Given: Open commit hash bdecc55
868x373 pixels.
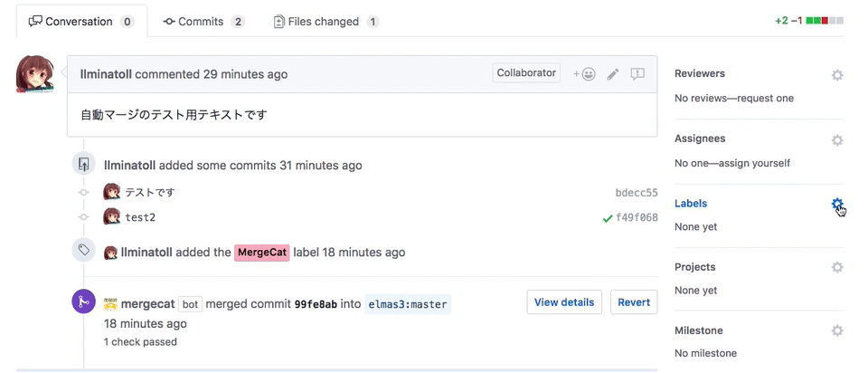Looking at the screenshot, I should (637, 193).
